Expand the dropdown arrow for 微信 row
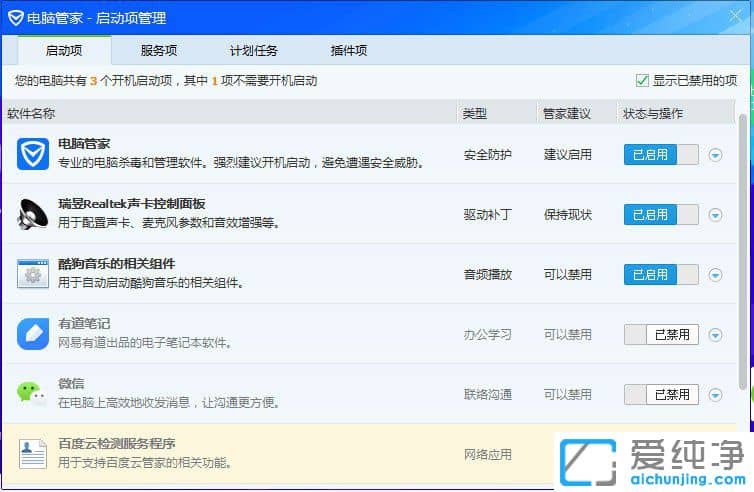The width and height of the screenshot is (754, 492). point(715,394)
